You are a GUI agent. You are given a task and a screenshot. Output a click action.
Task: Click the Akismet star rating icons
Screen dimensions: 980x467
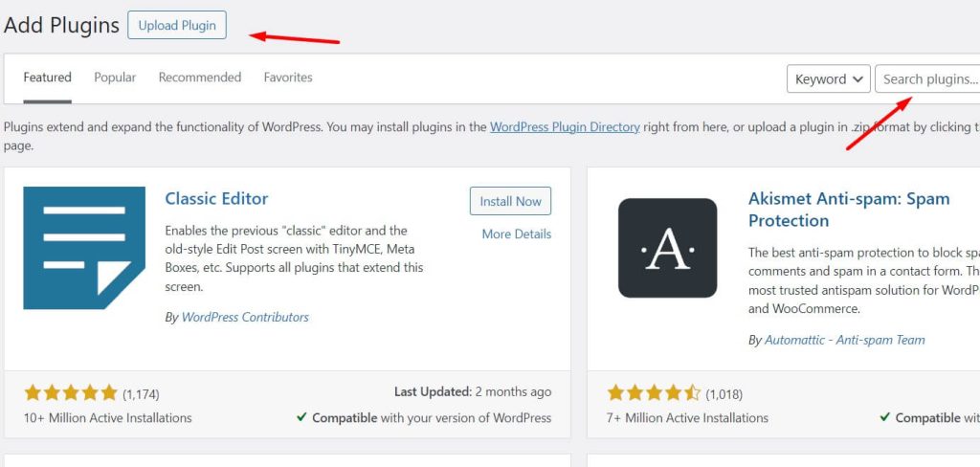pos(654,393)
